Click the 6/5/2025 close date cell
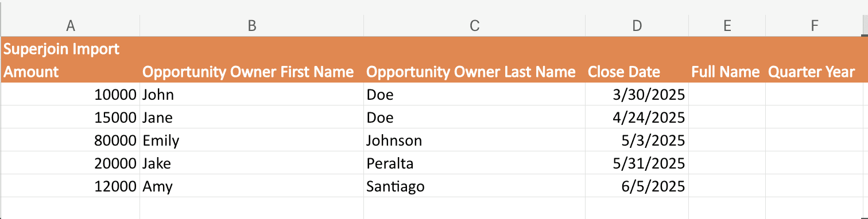Viewport: 868px width, 219px height. pyautogui.click(x=637, y=186)
